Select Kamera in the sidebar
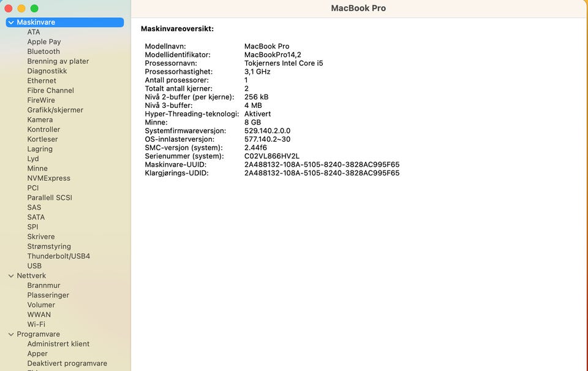Screen dimensions: 588x371 click(x=40, y=120)
